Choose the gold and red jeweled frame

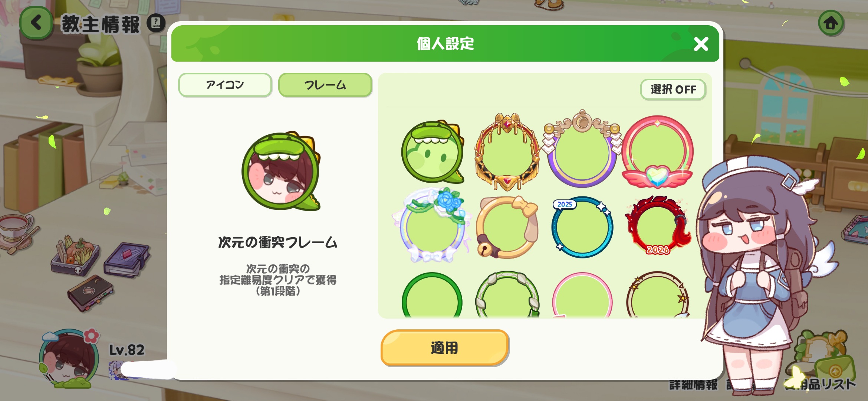pos(507,152)
